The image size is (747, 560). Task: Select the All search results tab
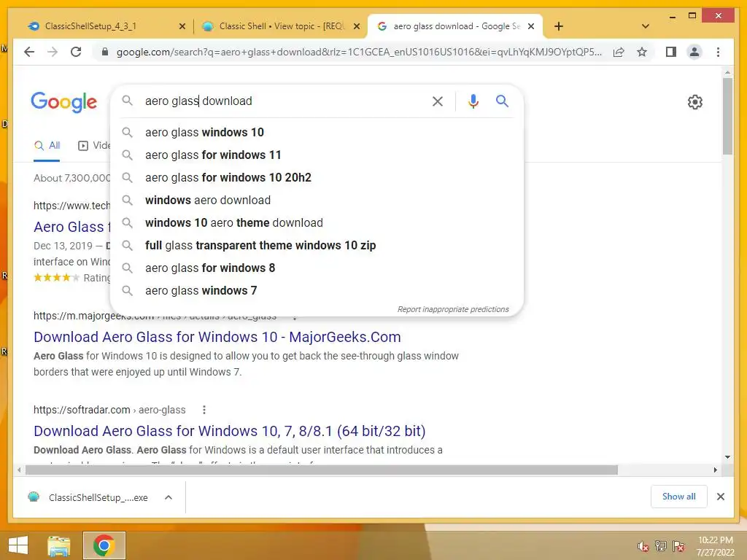pos(47,146)
